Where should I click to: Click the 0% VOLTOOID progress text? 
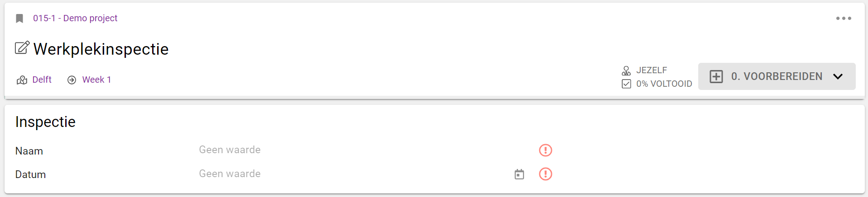click(x=664, y=84)
